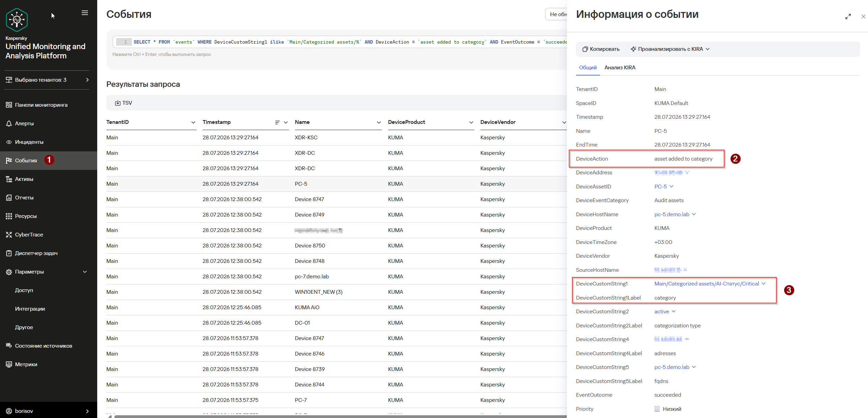Open Диспетчер задач task manager

pyautogui.click(x=36, y=253)
